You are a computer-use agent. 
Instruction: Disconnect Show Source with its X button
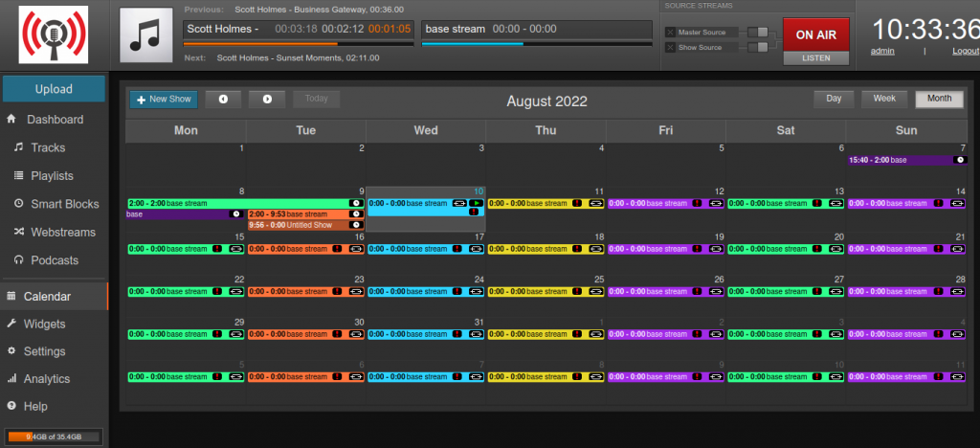point(670,48)
